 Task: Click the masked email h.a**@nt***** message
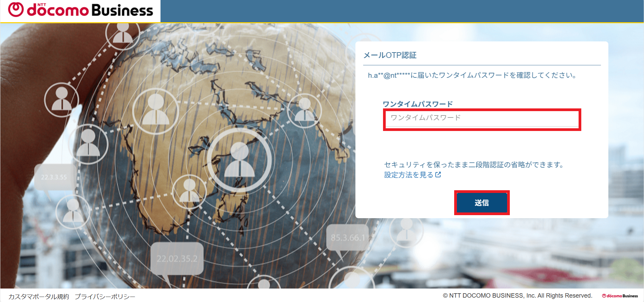pyautogui.click(x=472, y=75)
